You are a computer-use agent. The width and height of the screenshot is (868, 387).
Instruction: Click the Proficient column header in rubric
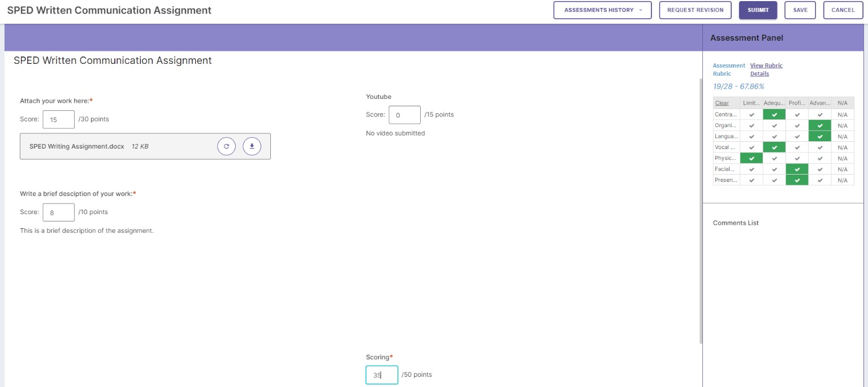(797, 103)
